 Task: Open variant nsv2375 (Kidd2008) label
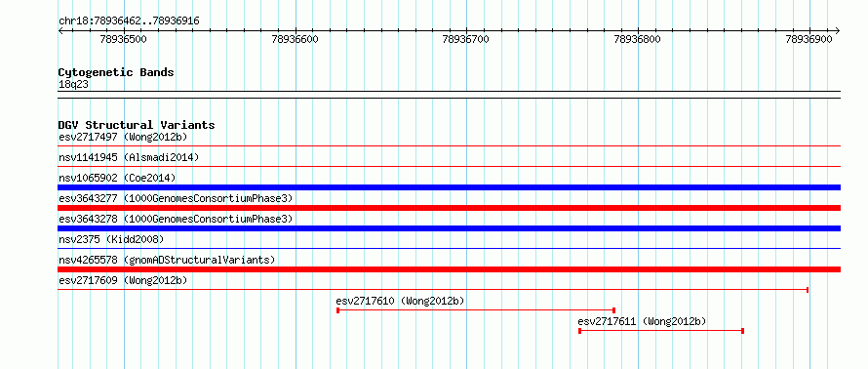click(x=111, y=239)
